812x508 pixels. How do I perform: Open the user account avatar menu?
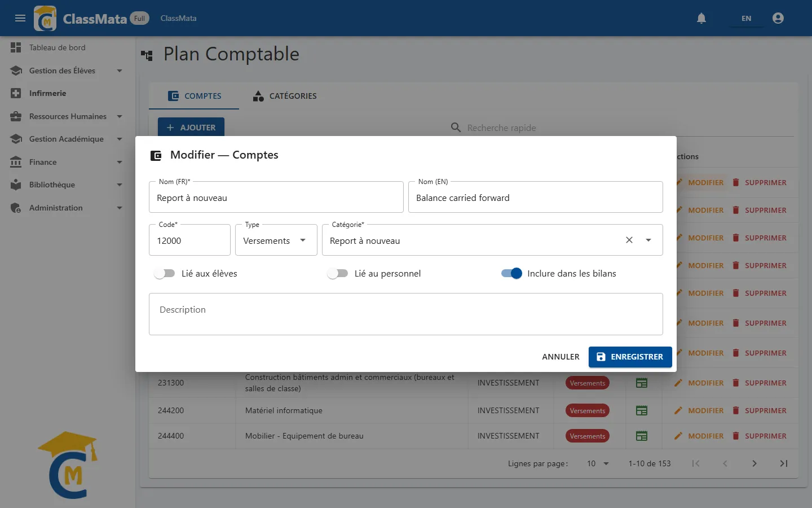[x=778, y=18]
